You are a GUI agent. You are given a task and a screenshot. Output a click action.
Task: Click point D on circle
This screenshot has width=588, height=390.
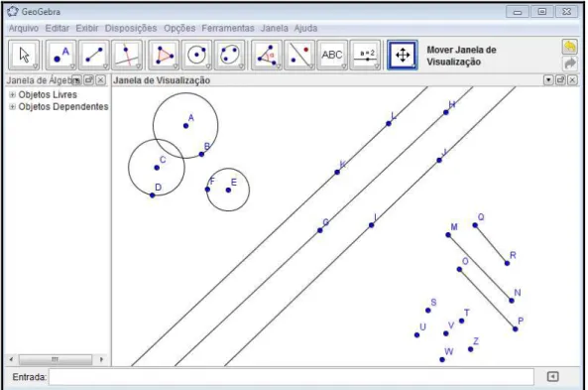tap(153, 195)
